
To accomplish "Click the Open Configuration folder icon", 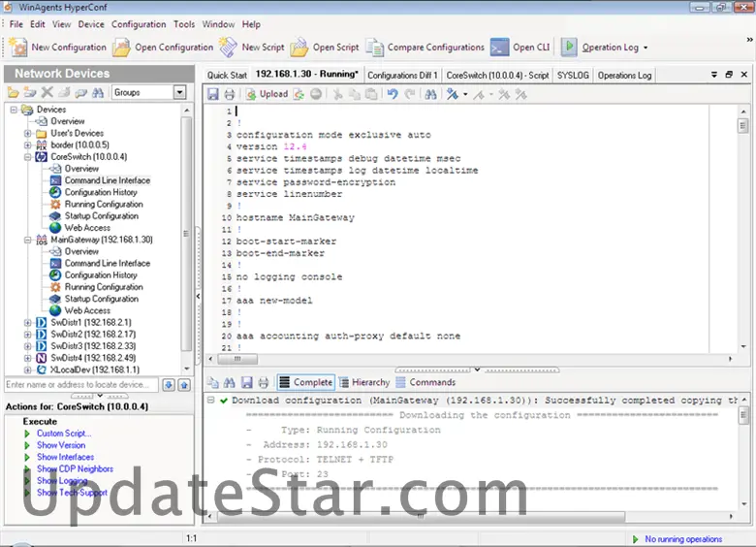I will 121,48.
